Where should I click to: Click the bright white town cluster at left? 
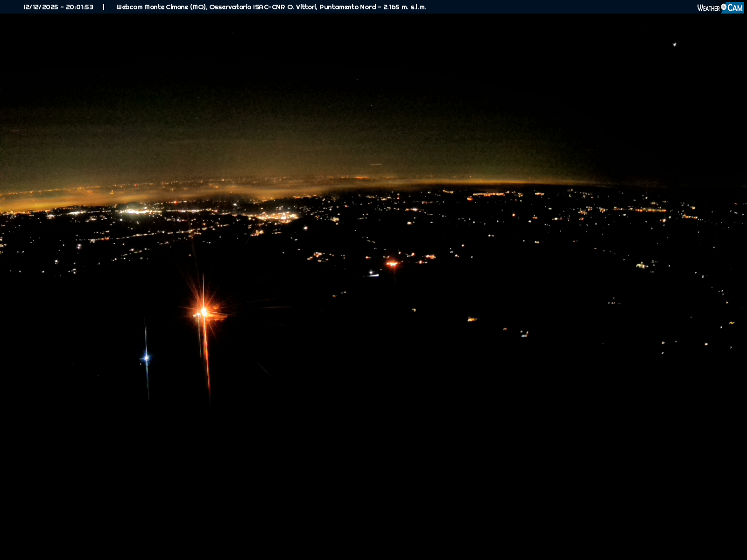point(135,211)
